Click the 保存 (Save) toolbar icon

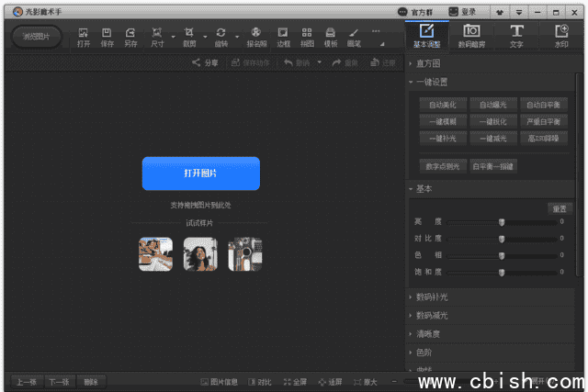[x=107, y=36]
